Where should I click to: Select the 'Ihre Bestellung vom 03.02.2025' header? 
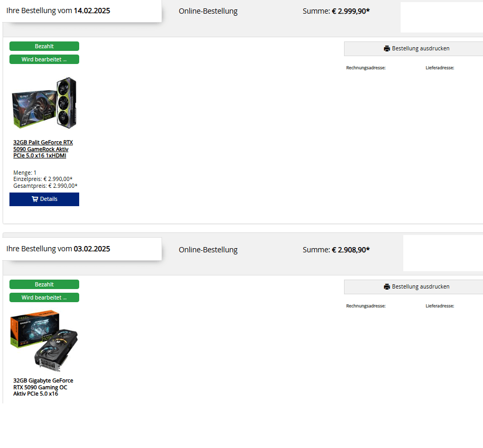pyautogui.click(x=58, y=249)
